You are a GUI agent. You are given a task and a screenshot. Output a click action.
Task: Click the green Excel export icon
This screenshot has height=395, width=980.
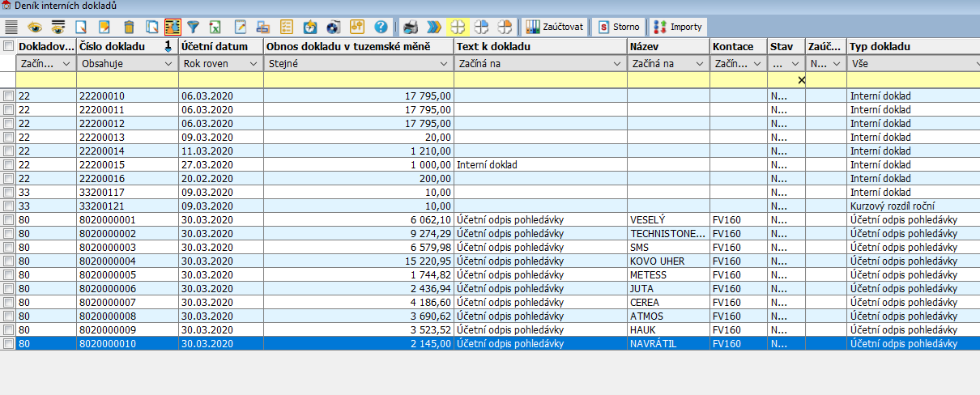coord(215,27)
